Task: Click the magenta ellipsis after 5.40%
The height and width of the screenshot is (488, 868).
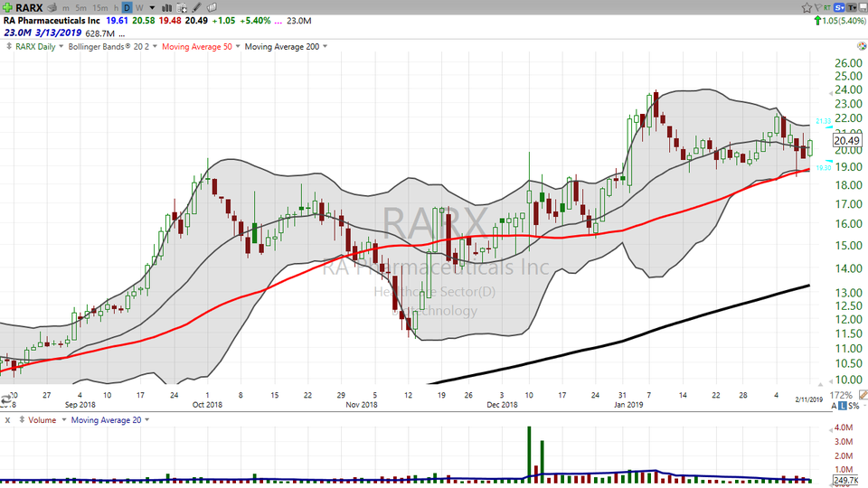Action: [278, 22]
